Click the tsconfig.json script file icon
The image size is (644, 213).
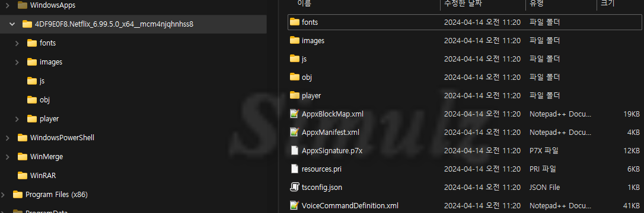pyautogui.click(x=294, y=187)
